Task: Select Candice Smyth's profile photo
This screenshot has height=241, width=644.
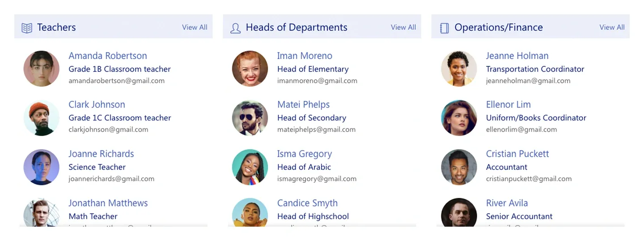Action: pos(250,212)
